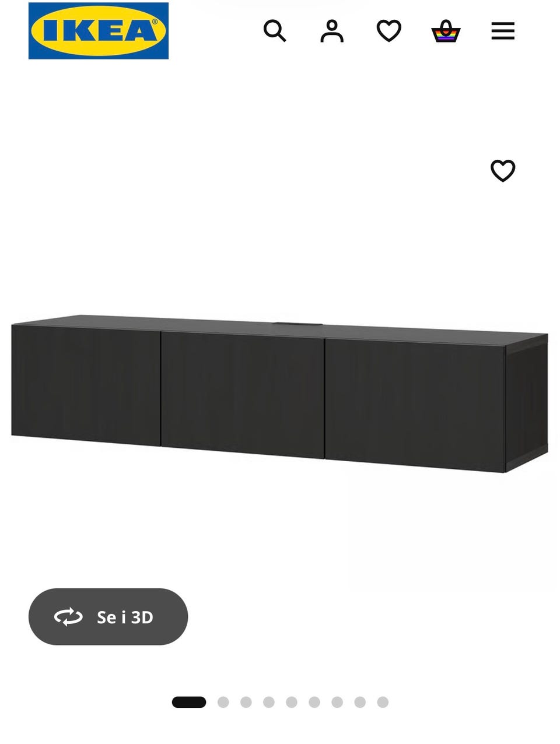
Task: Click the IKEA logo
Action: [99, 31]
